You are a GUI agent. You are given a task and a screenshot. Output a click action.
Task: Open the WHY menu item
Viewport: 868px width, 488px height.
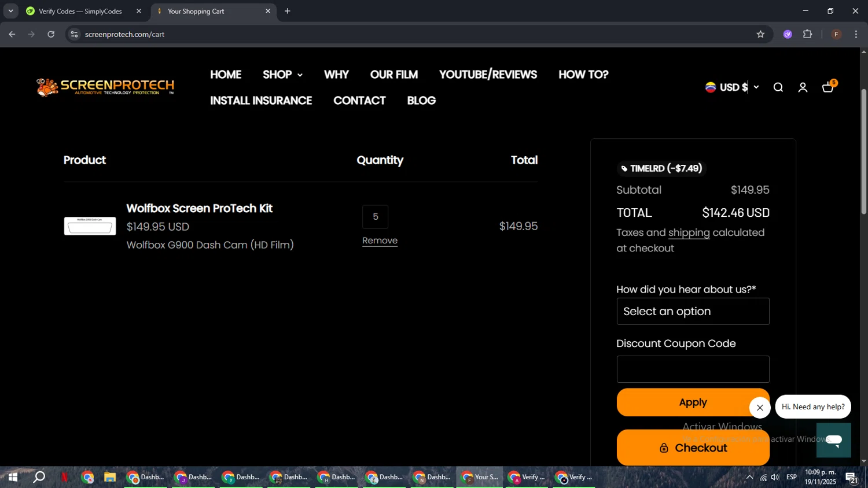pos(336,75)
